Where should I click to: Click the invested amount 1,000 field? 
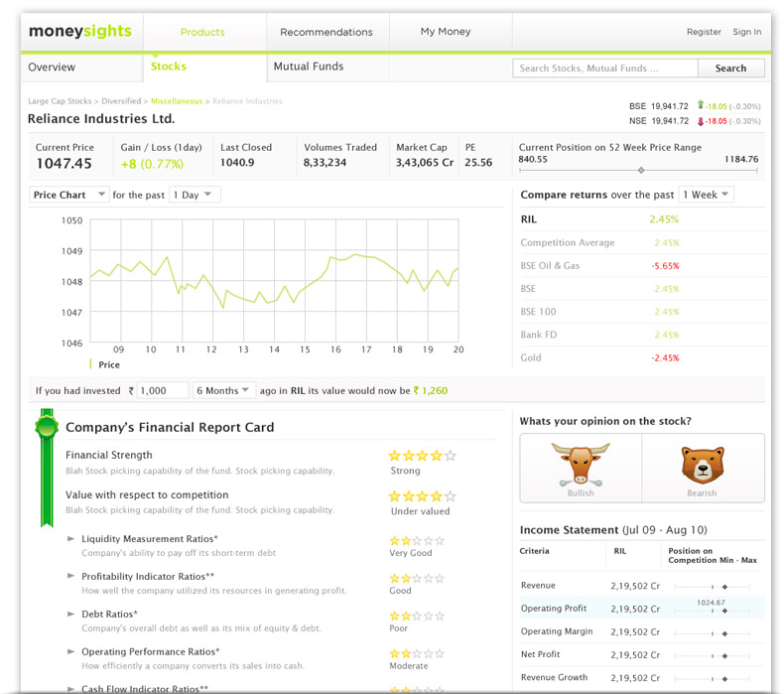163,390
